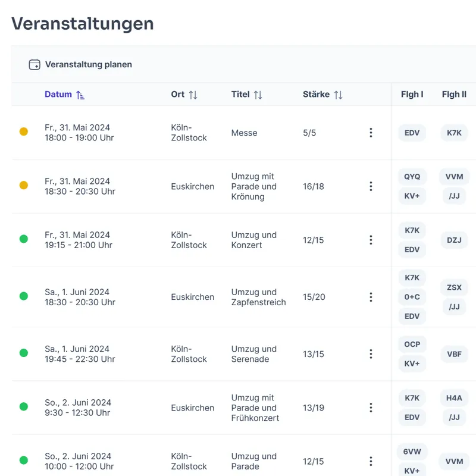Viewport: 476px width, 476px height.
Task: Open the actions menu for Umzug und Zapfenstreich
Action: click(x=371, y=297)
